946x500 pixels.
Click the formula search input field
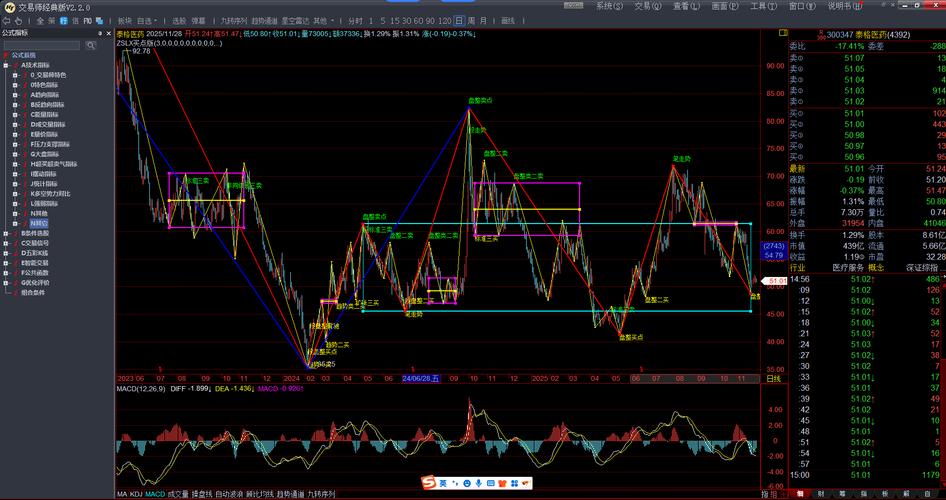tap(45, 44)
